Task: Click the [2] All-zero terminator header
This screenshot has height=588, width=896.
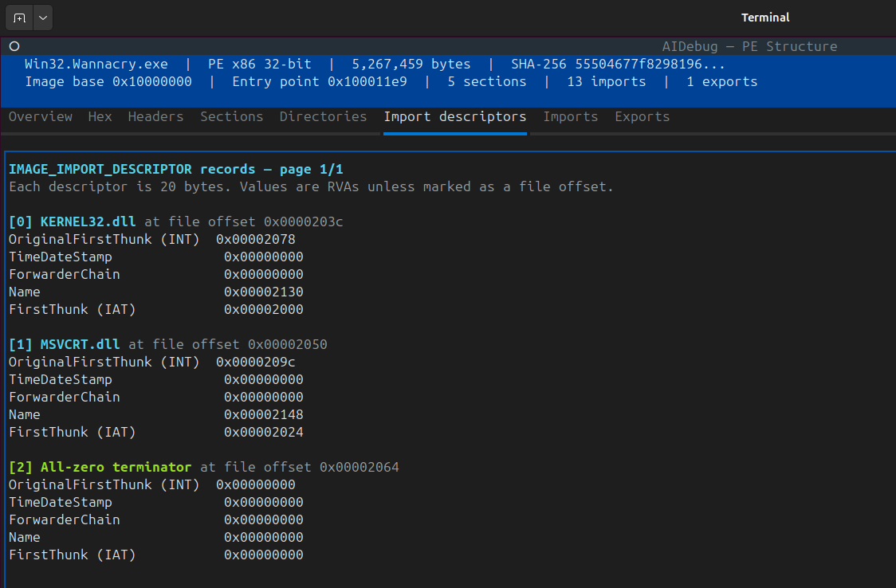Action: 100,467
